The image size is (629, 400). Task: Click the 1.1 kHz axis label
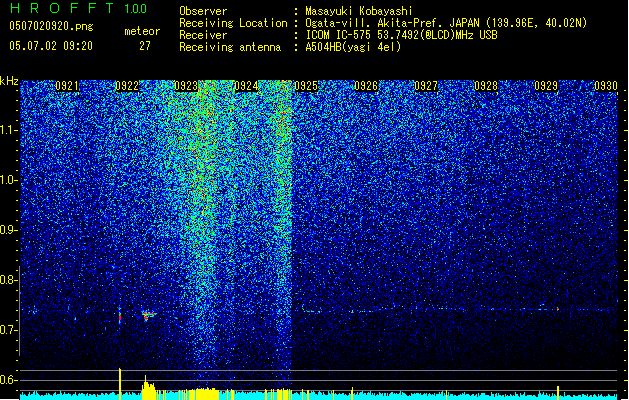[x=9, y=130]
